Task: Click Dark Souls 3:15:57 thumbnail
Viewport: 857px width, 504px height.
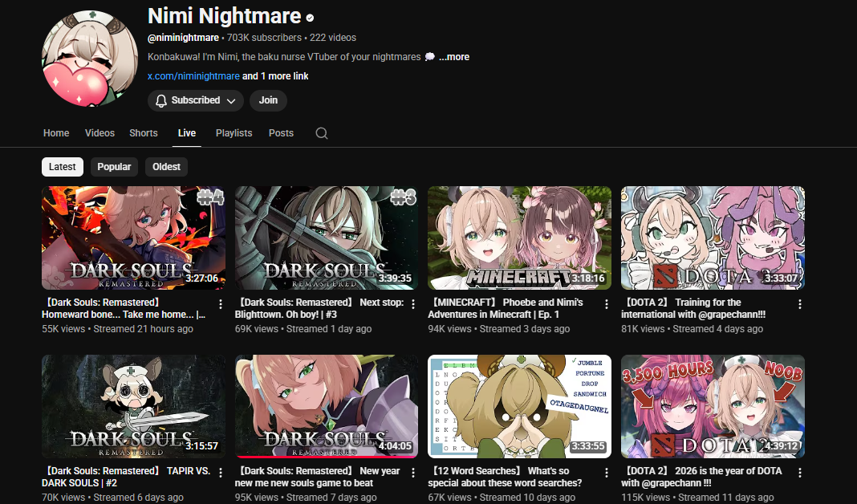Action: 133,406
